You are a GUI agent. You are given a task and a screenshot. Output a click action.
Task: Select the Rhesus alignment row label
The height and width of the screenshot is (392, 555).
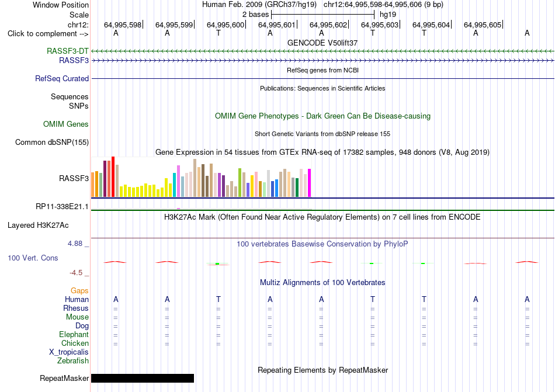click(76, 308)
